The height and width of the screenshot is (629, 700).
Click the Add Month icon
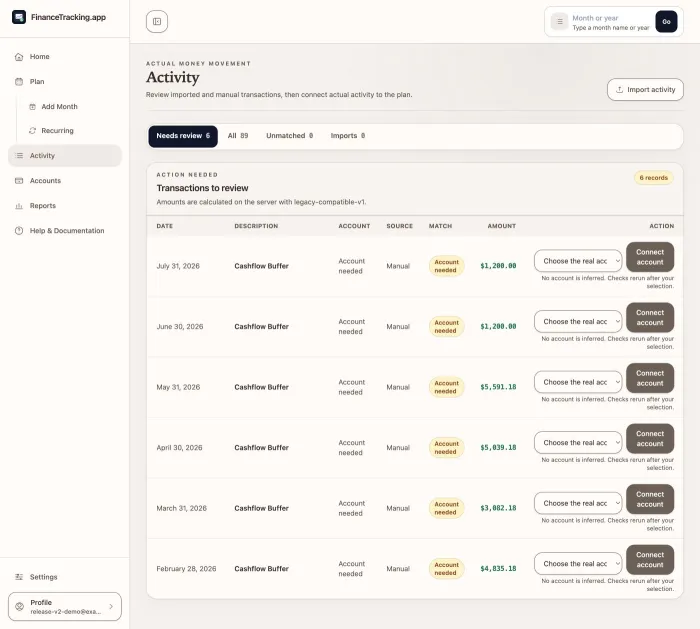[x=33, y=107]
